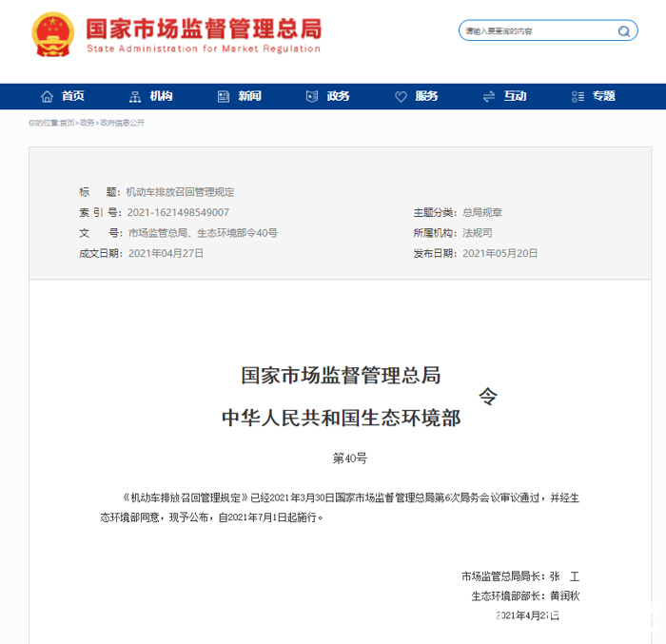Image resolution: width=666 pixels, height=644 pixels.
Task: Click the heart icon beside 服务
Action: point(401,96)
